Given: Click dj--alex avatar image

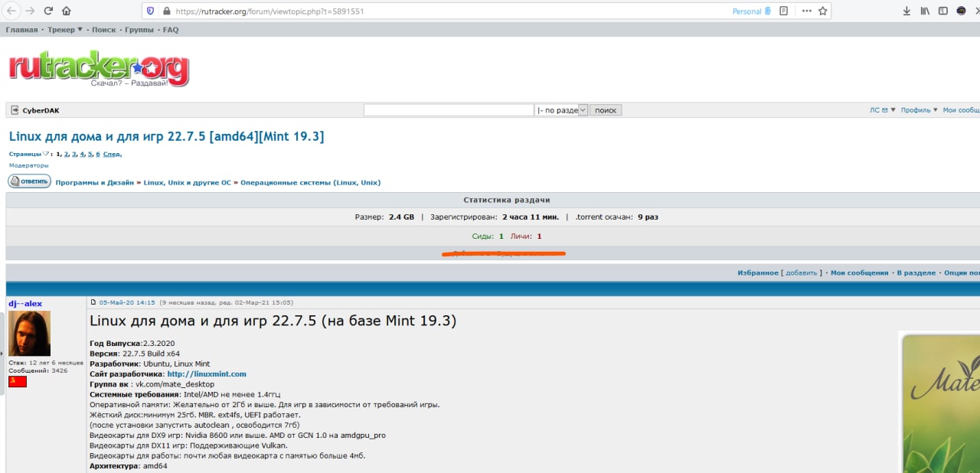Looking at the screenshot, I should [29, 334].
